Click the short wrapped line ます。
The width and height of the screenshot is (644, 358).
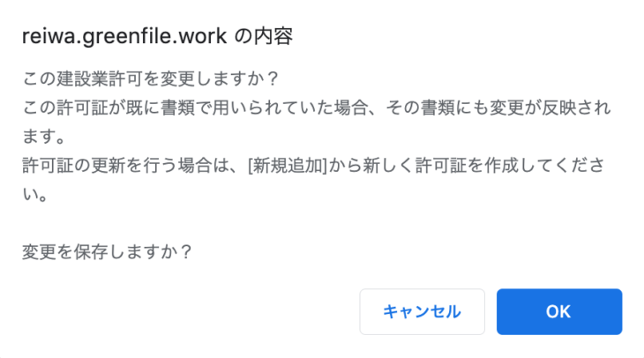43,137
